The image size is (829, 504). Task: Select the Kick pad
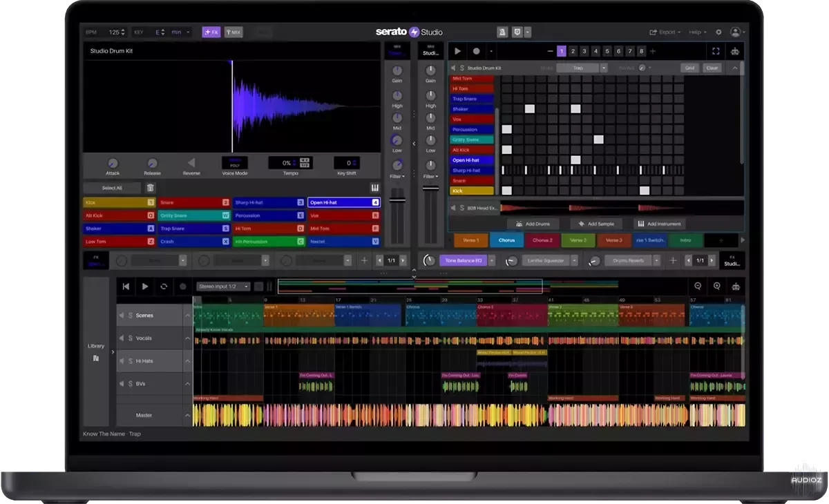(x=119, y=202)
